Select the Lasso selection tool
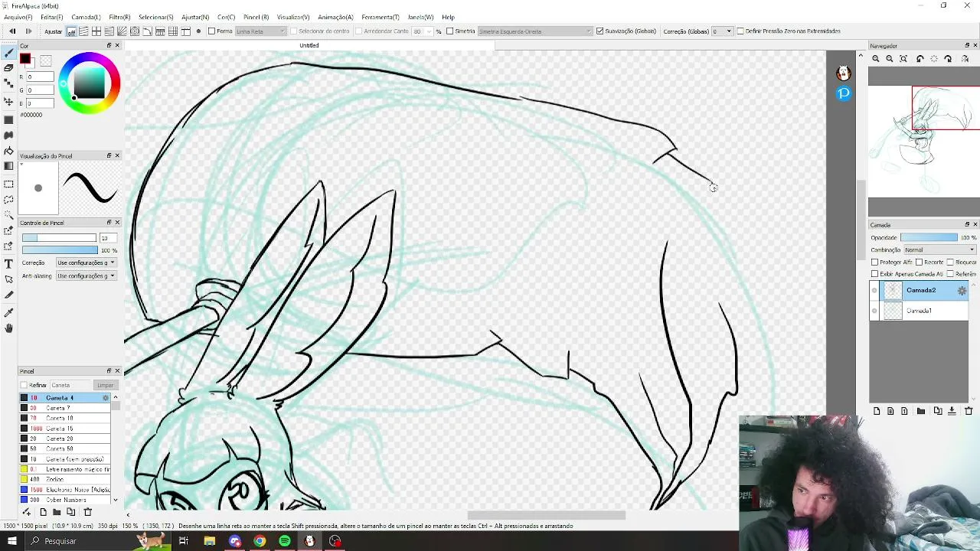Image resolution: width=980 pixels, height=551 pixels. (8, 199)
